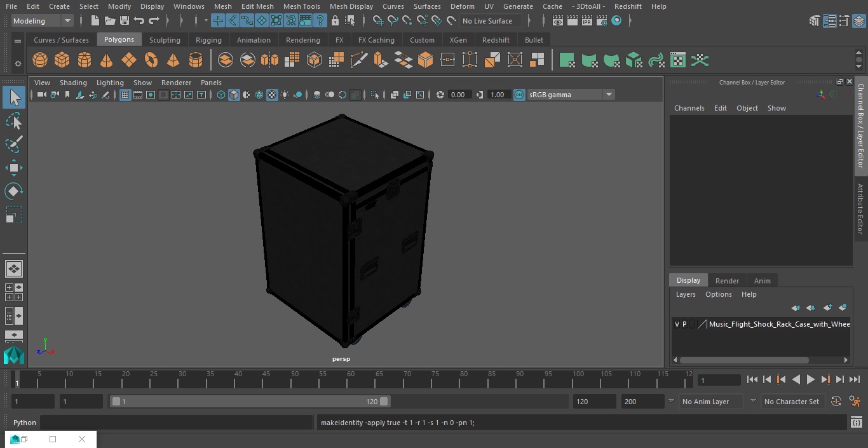
Task: Open the script editor icon
Action: 856,423
